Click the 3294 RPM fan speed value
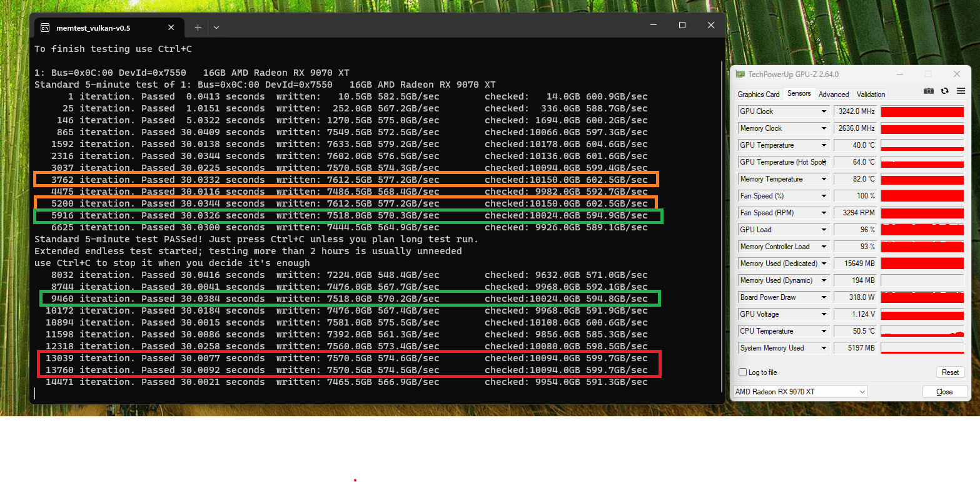This screenshot has width=980, height=482. [x=855, y=213]
